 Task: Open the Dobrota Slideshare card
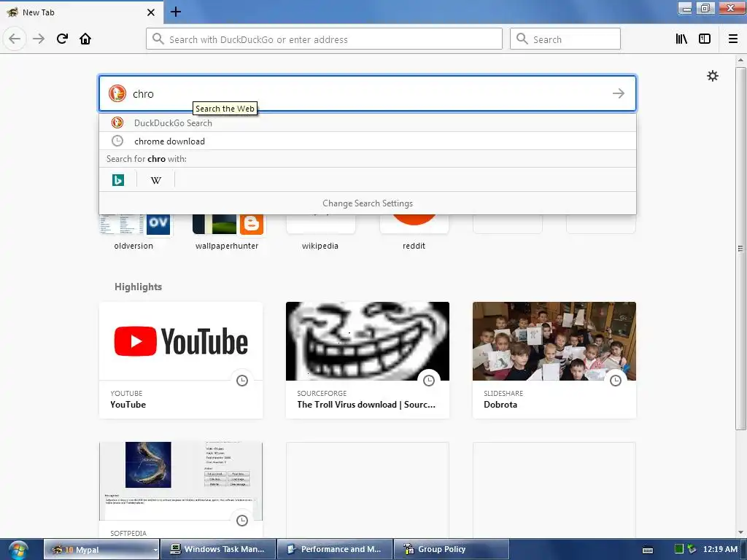point(554,360)
